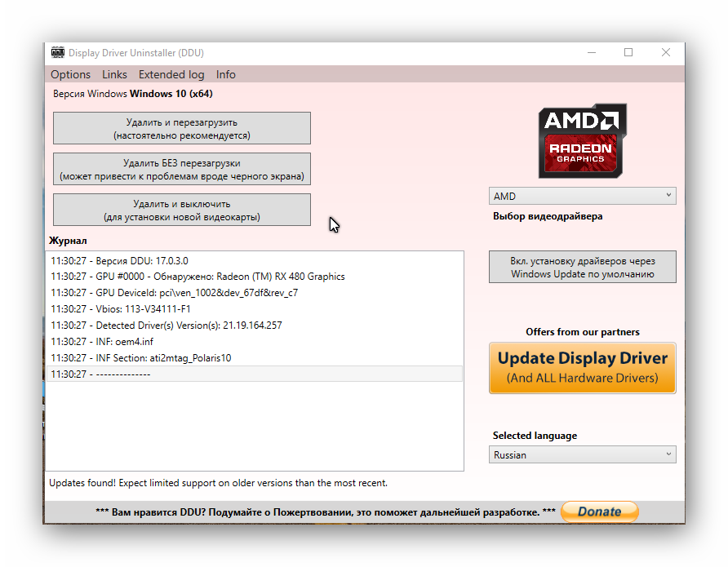Screen dimensions: 728x567
Task: Click the Update Display Driver partner banner
Action: point(582,367)
